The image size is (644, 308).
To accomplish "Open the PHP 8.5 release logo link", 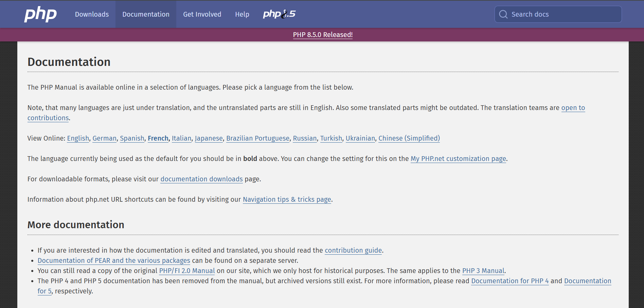I will point(279,14).
